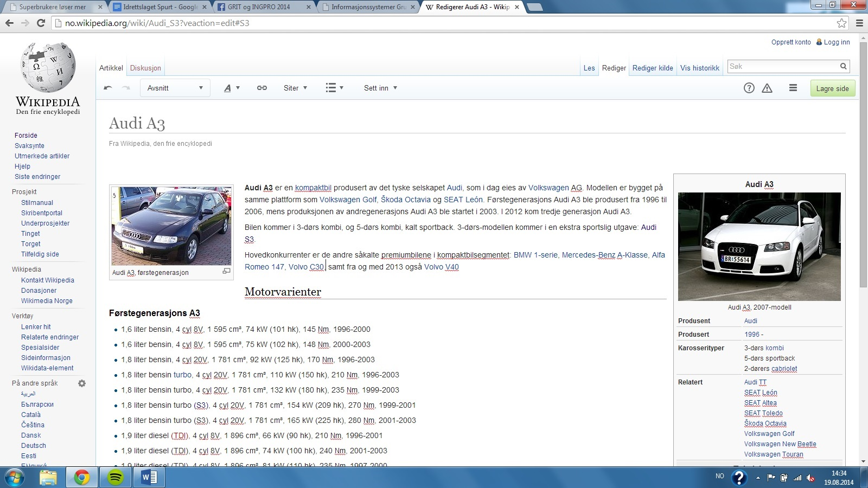868x488 pixels.
Task: Follow the BMW 1-serie link
Action: click(x=535, y=255)
